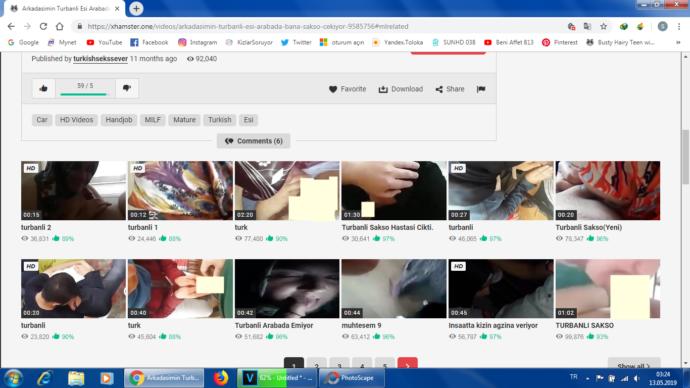Go to the next page red arrow
Screen dimensions: 690x388
407,364
